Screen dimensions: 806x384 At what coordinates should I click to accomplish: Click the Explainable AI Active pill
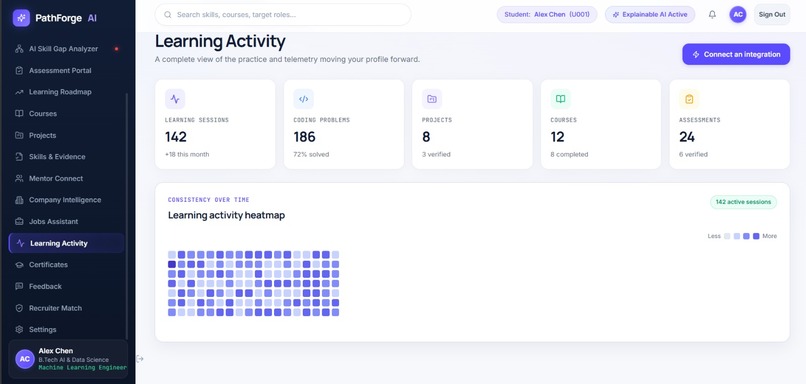pyautogui.click(x=650, y=14)
